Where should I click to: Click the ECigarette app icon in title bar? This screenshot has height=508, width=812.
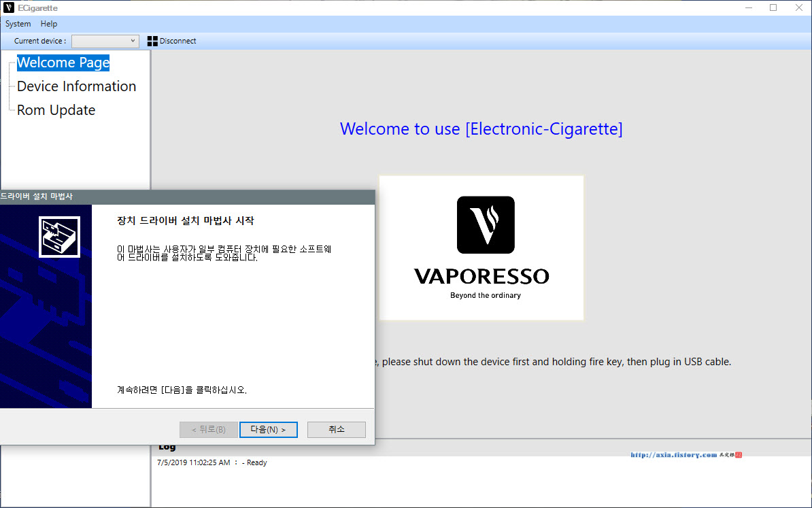9,7
